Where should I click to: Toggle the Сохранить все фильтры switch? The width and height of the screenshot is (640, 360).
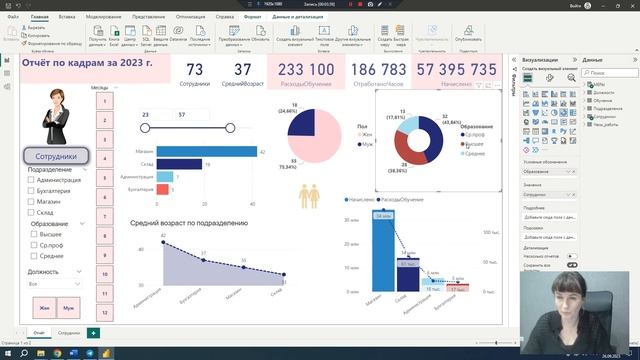pyautogui.click(x=572, y=265)
